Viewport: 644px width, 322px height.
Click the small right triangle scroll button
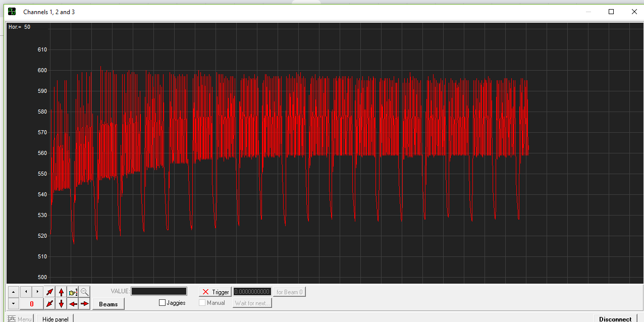[x=37, y=292]
